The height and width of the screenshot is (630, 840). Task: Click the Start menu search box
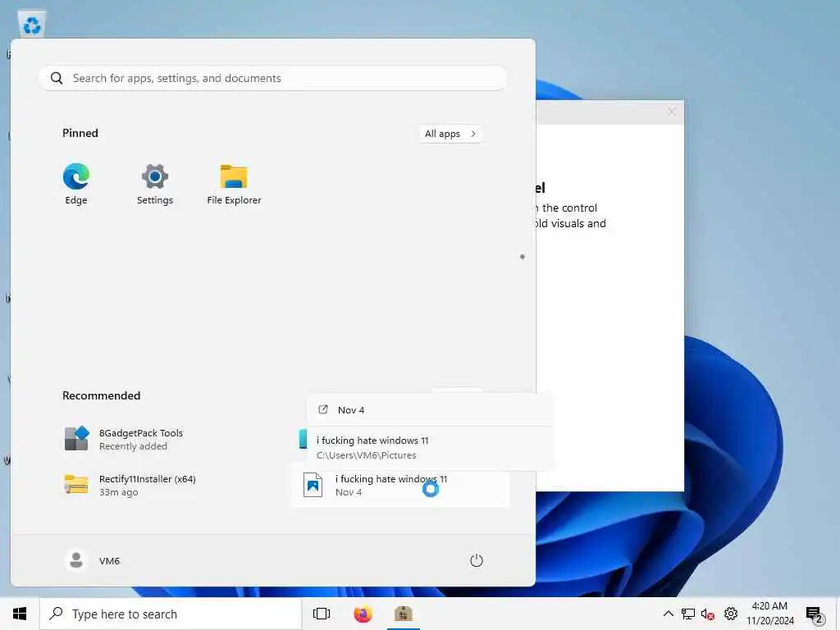tap(272, 78)
